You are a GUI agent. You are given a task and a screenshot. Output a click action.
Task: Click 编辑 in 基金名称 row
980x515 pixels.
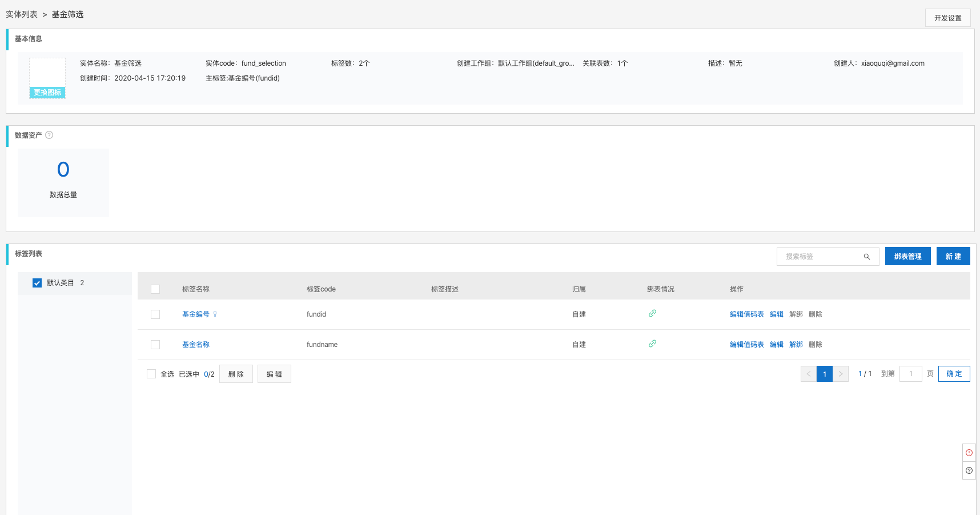[777, 345]
